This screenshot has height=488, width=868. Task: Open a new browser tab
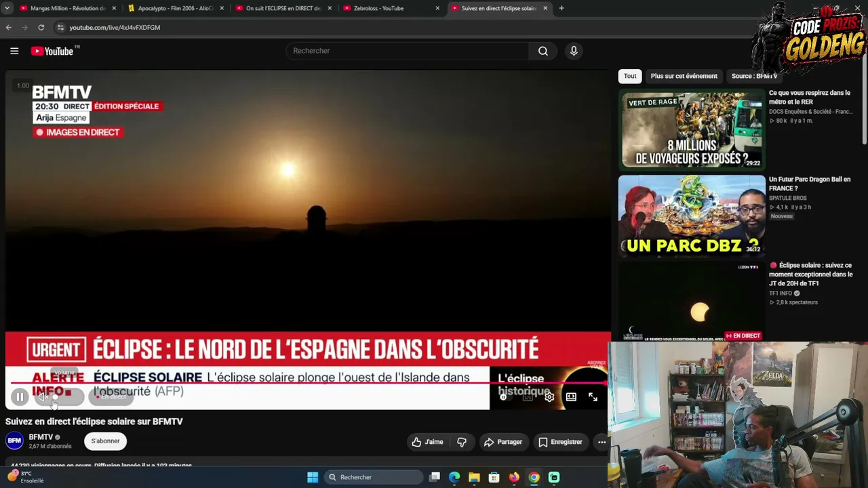[x=561, y=8]
